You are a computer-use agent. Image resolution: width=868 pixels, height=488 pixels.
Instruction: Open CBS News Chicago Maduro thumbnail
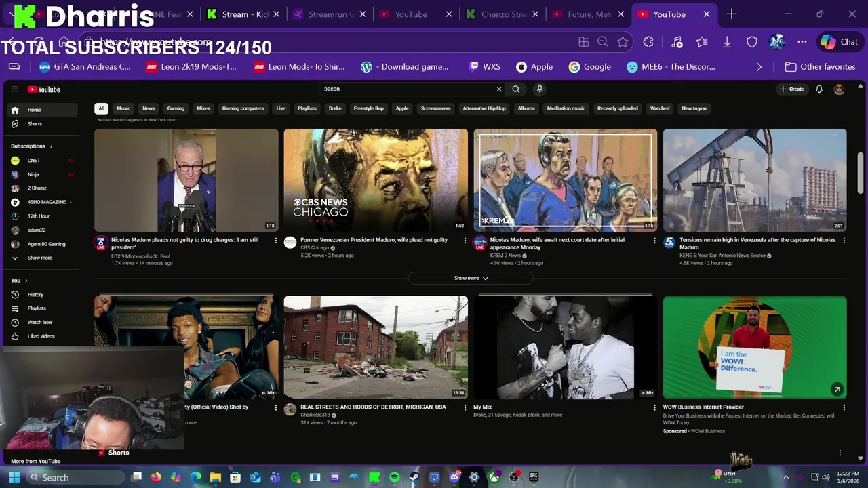(x=376, y=180)
